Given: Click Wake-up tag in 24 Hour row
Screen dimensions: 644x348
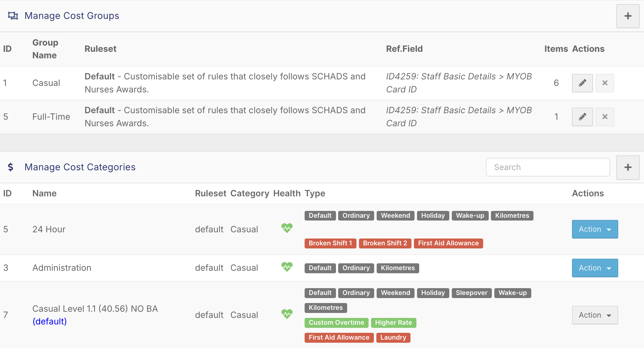Looking at the screenshot, I should coord(470,216).
